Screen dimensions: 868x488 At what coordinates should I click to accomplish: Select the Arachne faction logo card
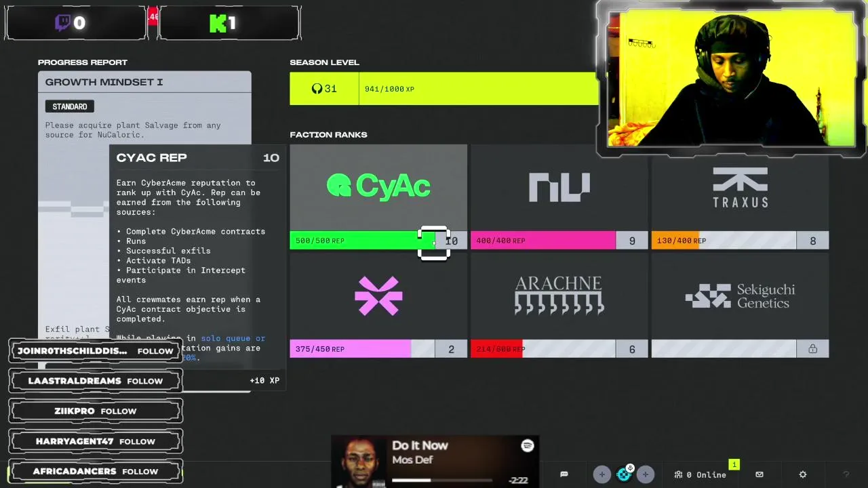click(x=559, y=296)
